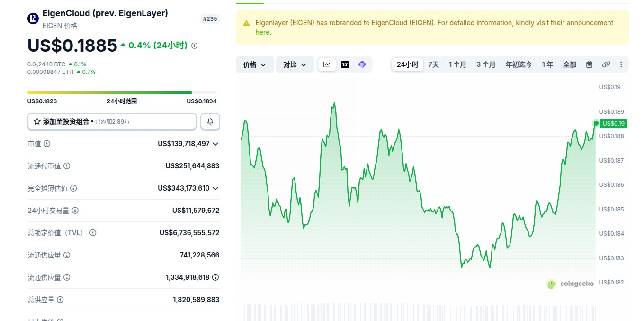644x321 pixels.
Task: Click the EigenCloud coin logo
Action: (33, 18)
